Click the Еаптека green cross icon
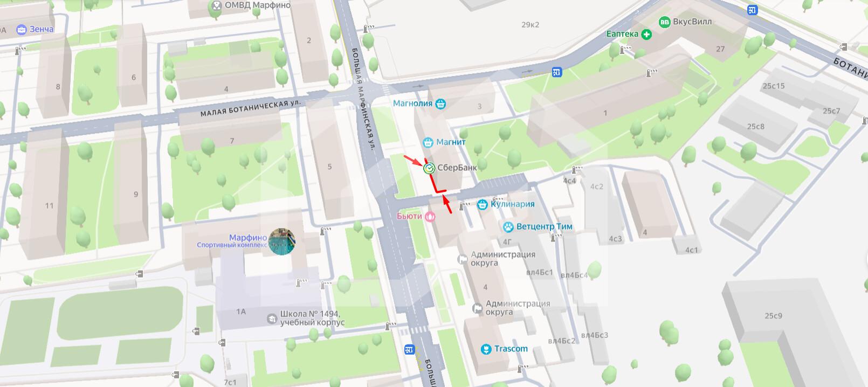868x387 pixels. tap(646, 34)
